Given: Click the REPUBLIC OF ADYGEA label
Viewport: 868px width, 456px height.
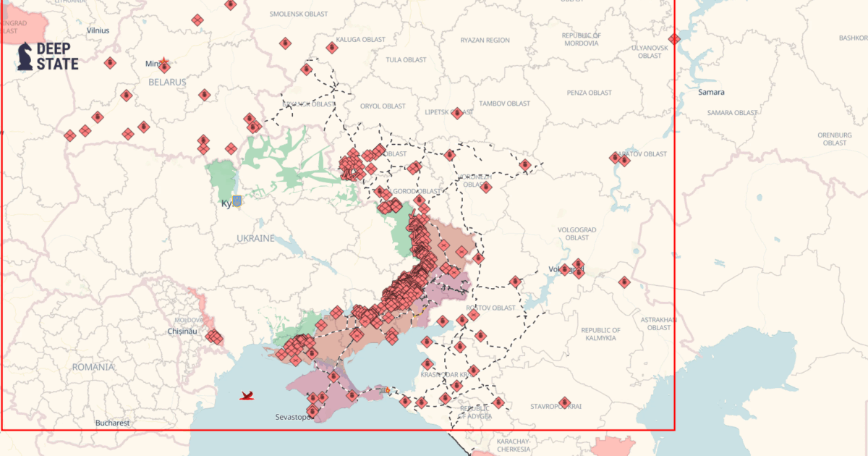Looking at the screenshot, I should [x=476, y=413].
